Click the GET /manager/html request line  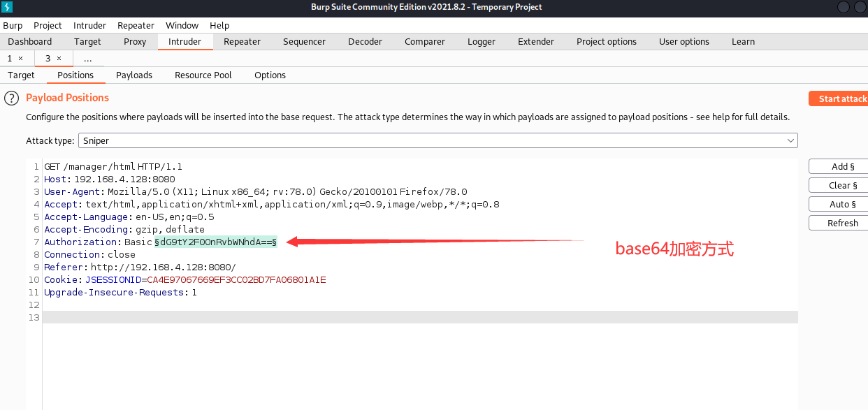point(113,167)
